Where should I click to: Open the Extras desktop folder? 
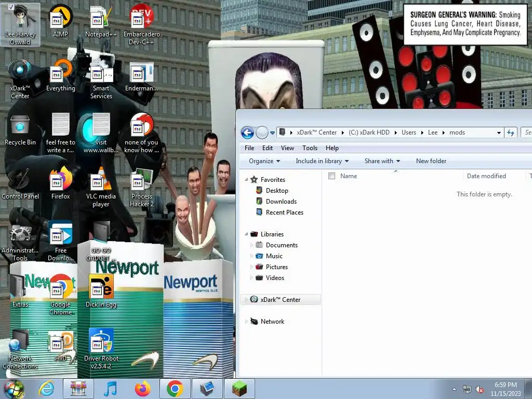[x=20, y=291]
